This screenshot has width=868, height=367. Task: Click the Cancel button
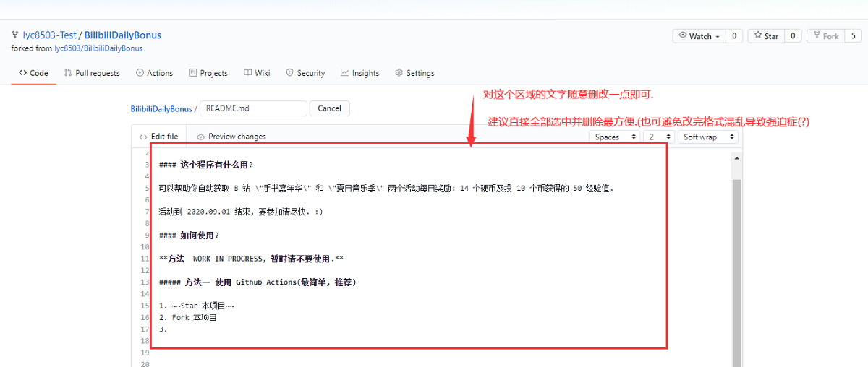[329, 108]
